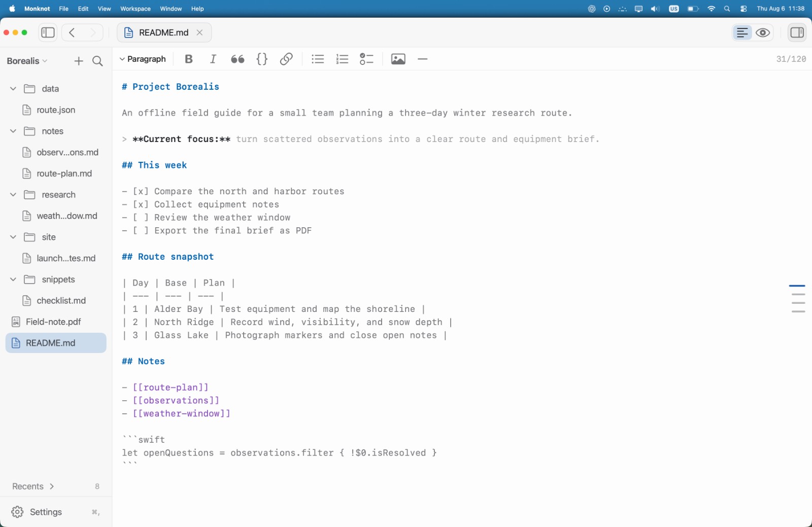The image size is (812, 527).
Task: Open the volume control in menu bar
Action: point(655,9)
